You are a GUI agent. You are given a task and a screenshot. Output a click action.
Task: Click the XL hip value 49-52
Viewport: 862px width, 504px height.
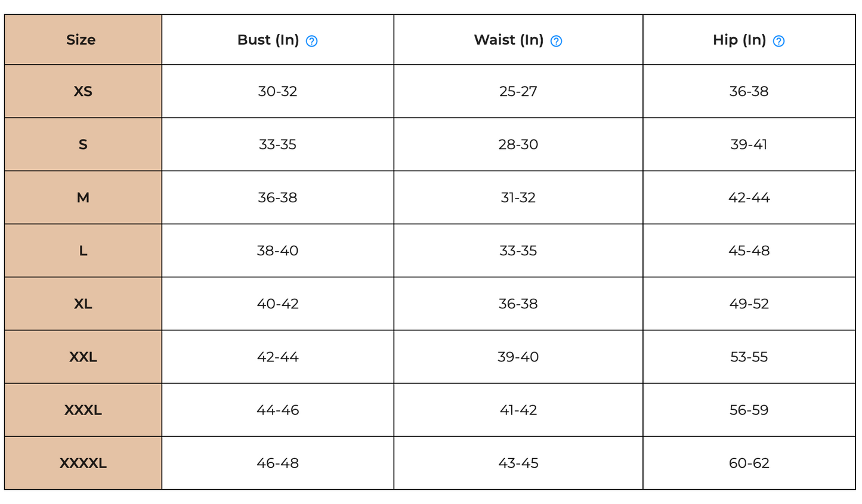(749, 304)
